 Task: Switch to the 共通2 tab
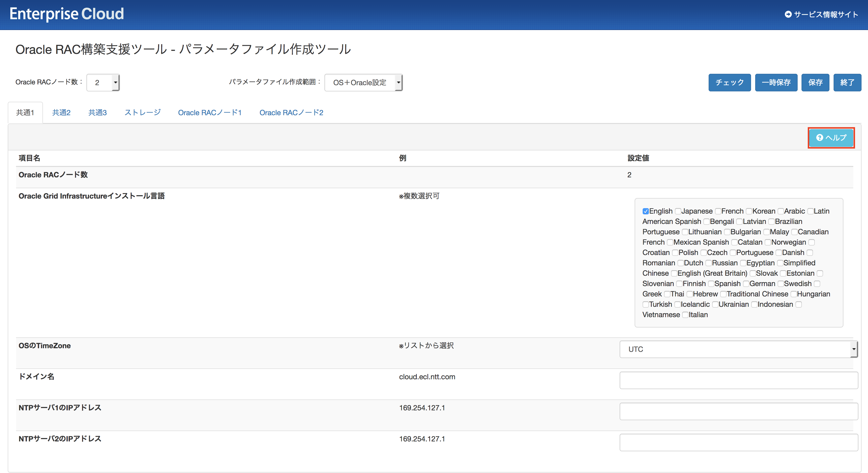click(61, 113)
